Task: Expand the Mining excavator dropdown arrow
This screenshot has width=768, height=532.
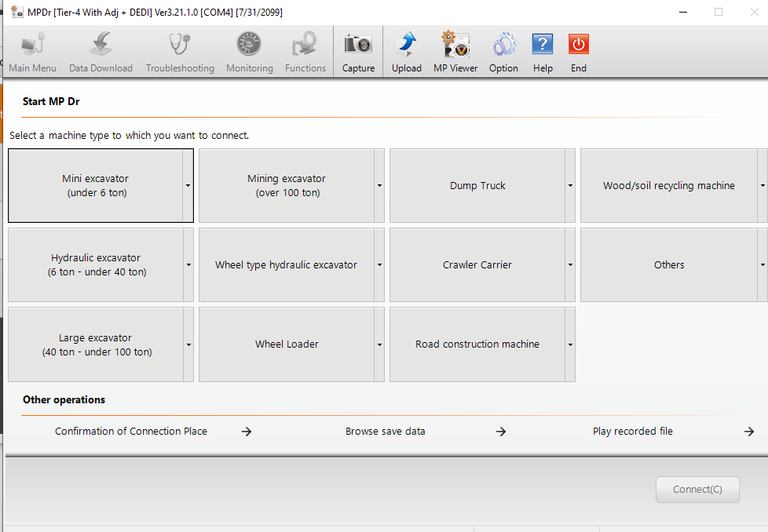Action: tap(379, 186)
